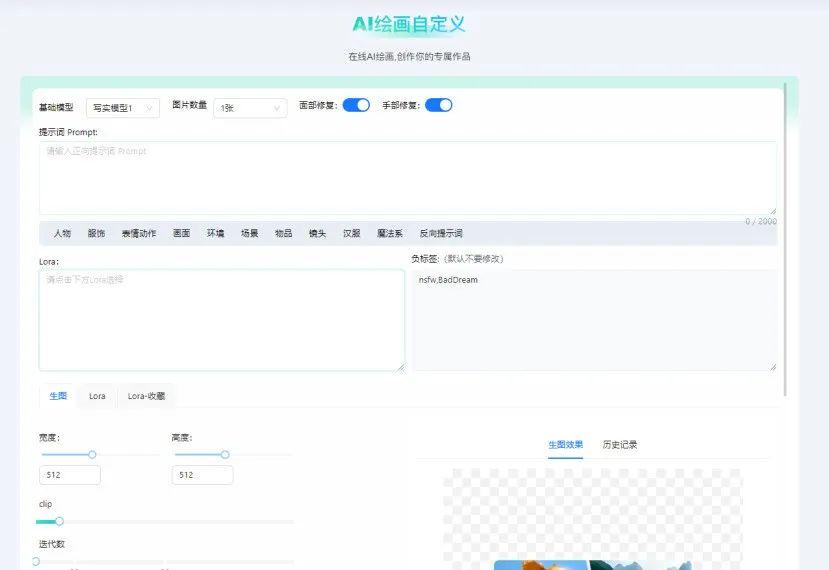Screen dimensions: 829x570
Task: Open the 基础模型 写实模型1 dropdown
Action: [123, 108]
